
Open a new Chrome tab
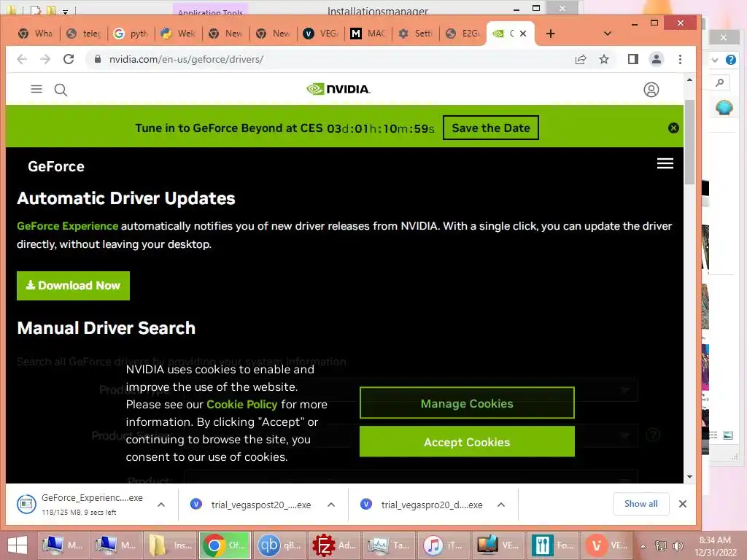tap(550, 34)
